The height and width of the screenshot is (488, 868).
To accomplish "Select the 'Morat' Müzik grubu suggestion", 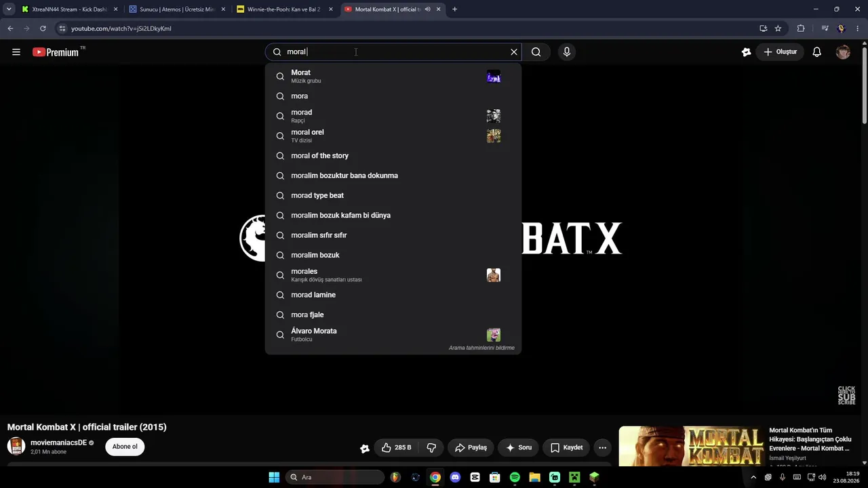I will click(393, 76).
